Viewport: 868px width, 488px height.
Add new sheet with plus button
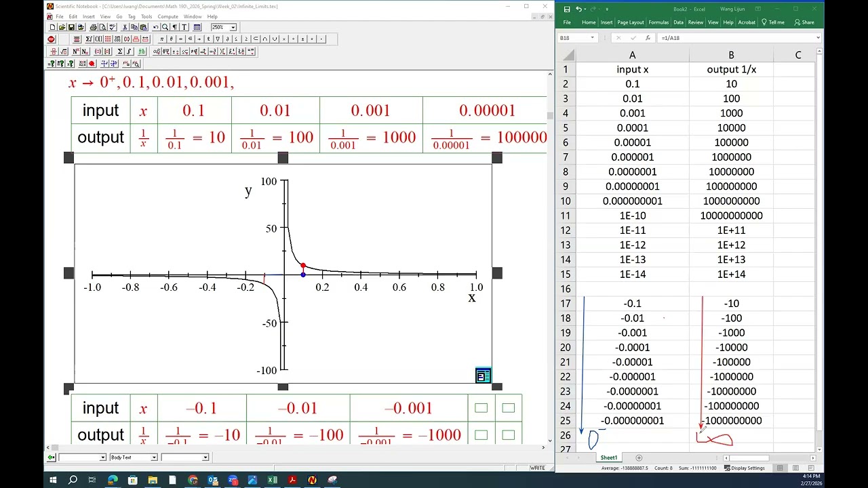[638, 457]
